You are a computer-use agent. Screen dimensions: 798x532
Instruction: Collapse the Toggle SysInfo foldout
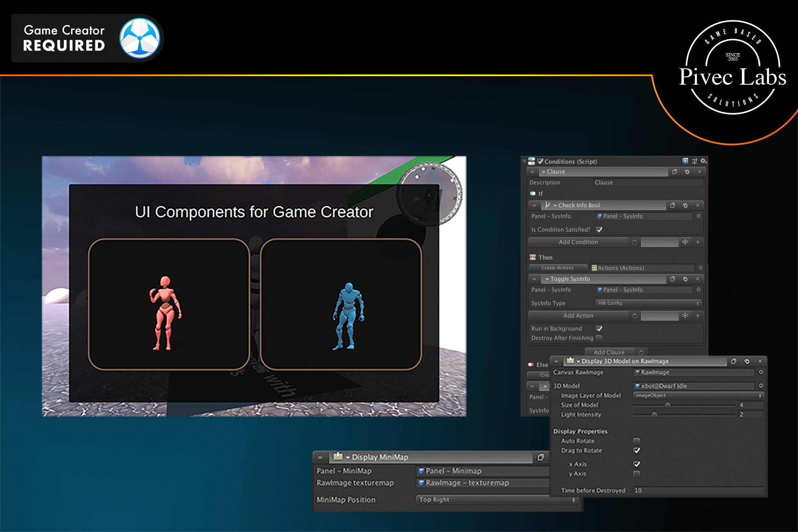tap(547, 279)
